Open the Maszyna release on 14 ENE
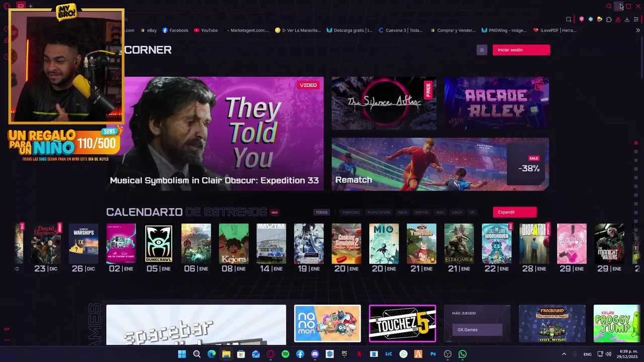The width and height of the screenshot is (644, 362). point(271,244)
